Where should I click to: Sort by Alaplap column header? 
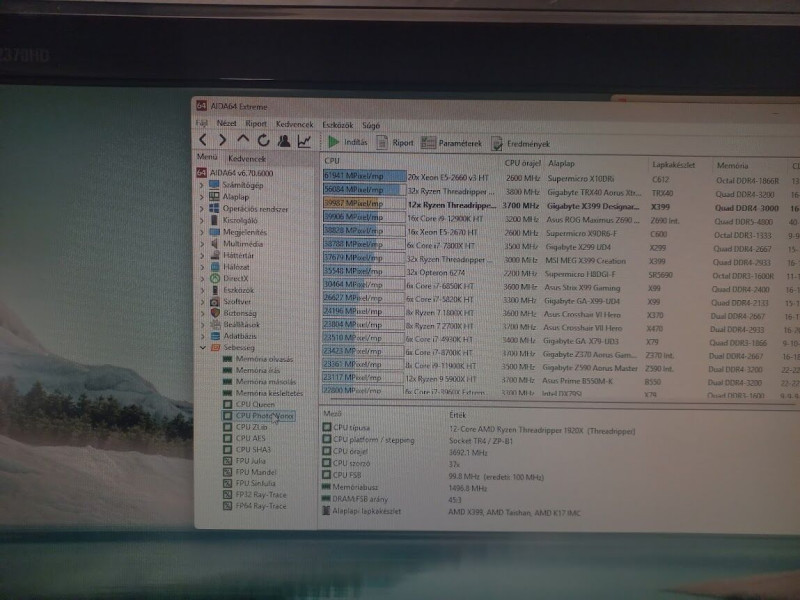click(x=561, y=164)
